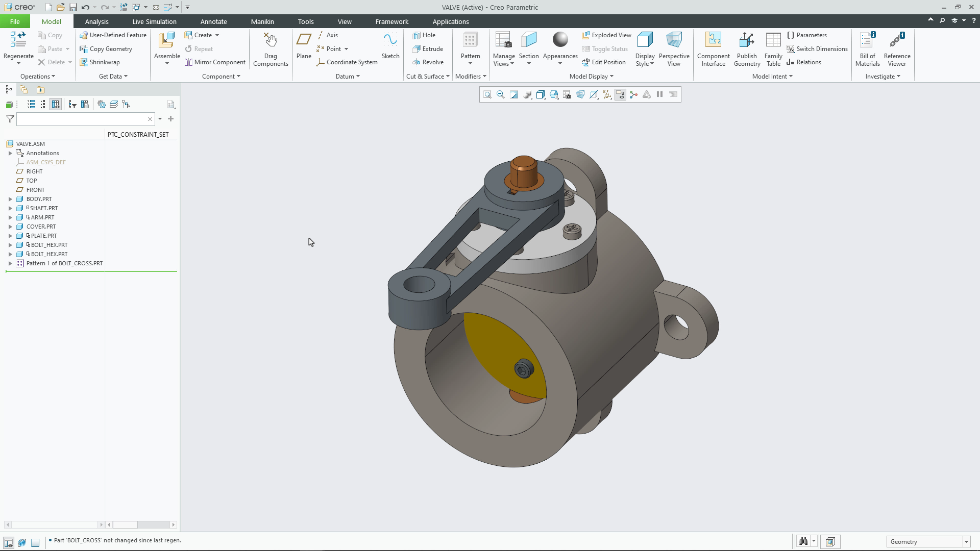This screenshot has height=551, width=980.
Task: Expand the Datum group dropdown
Action: [x=348, y=77]
